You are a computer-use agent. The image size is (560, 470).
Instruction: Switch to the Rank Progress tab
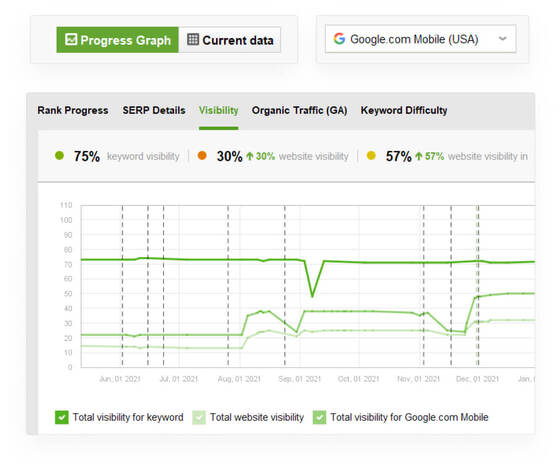(x=73, y=110)
